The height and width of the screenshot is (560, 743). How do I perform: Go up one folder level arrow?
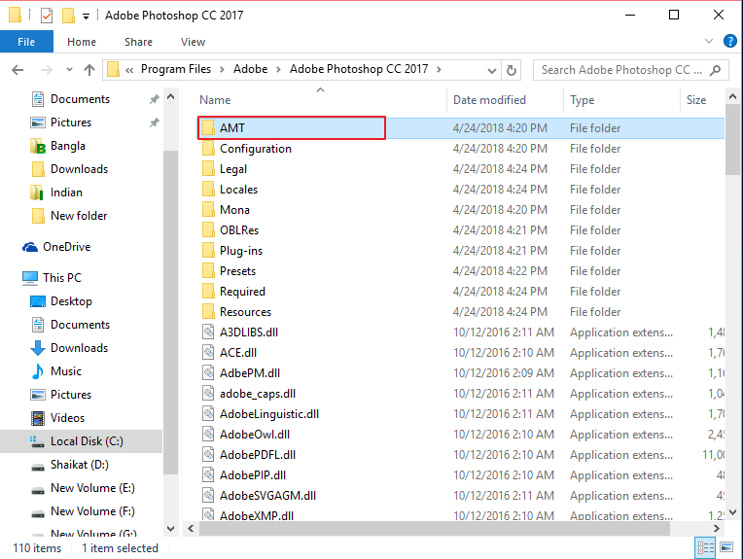pyautogui.click(x=89, y=70)
